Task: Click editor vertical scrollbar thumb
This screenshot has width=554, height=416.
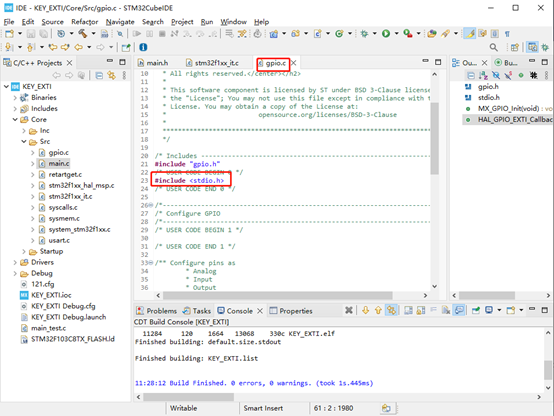Action: (435, 139)
